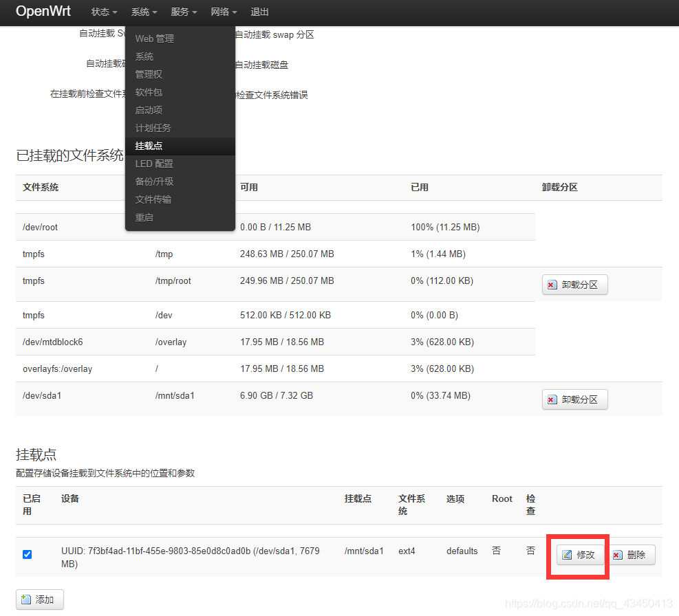Select 备份/升级 menu item

180,181
